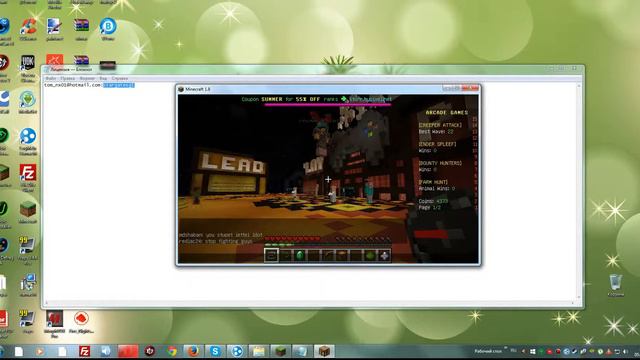640x360 pixels.
Task: Click the Minecraft grass block taskbar icon
Action: click(x=280, y=351)
